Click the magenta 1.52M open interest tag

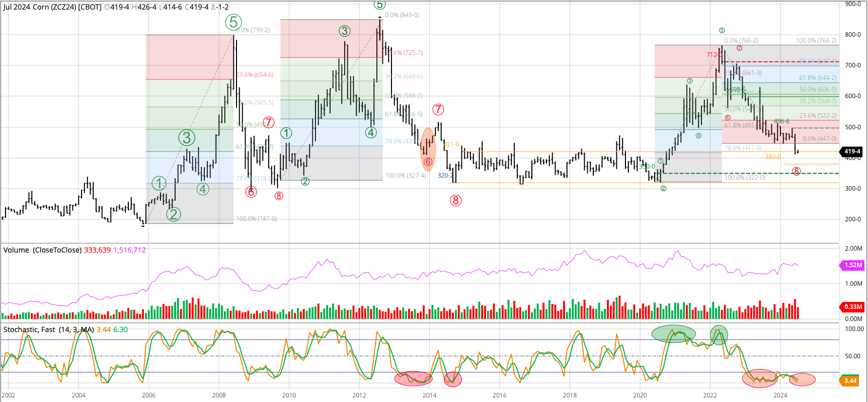[x=853, y=265]
